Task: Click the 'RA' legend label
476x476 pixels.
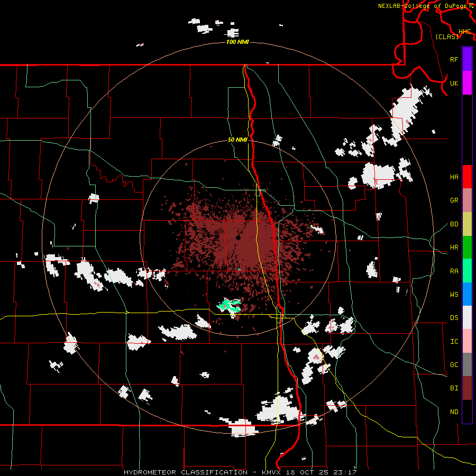Action: click(454, 271)
